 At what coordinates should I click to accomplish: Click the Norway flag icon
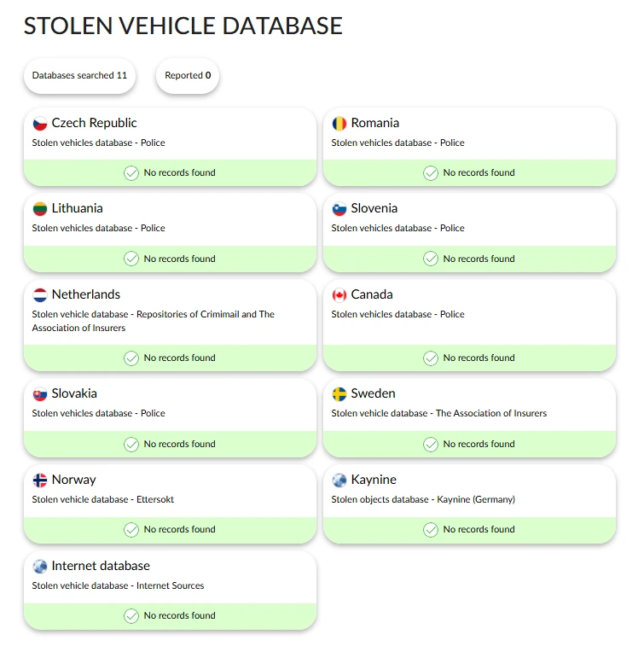pyautogui.click(x=40, y=480)
